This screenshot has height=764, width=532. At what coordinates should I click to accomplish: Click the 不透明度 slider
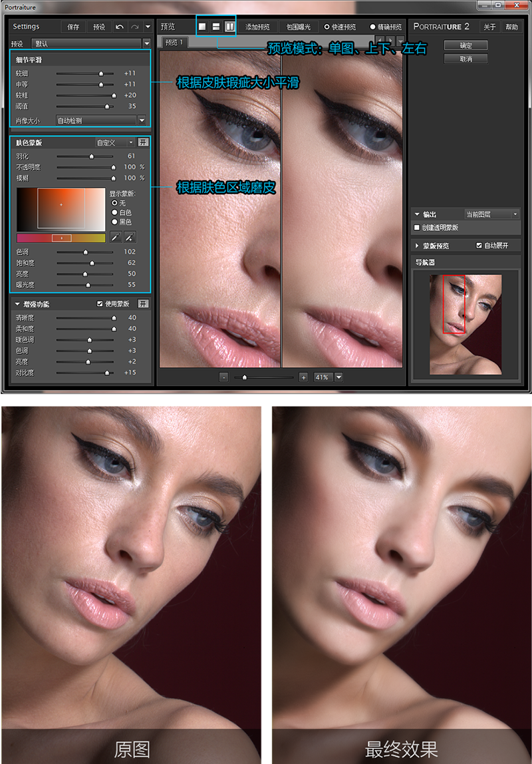[x=85, y=167]
